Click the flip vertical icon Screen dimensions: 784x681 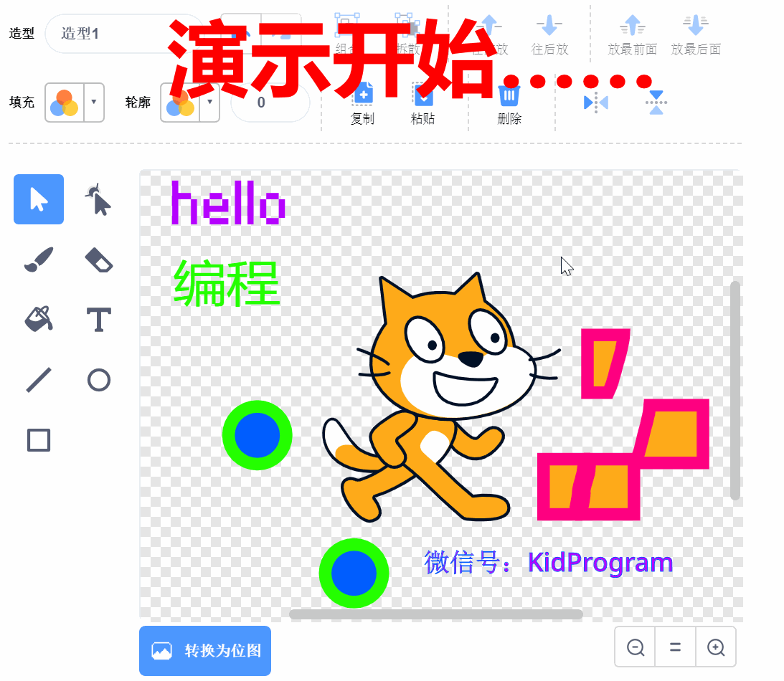(x=656, y=103)
